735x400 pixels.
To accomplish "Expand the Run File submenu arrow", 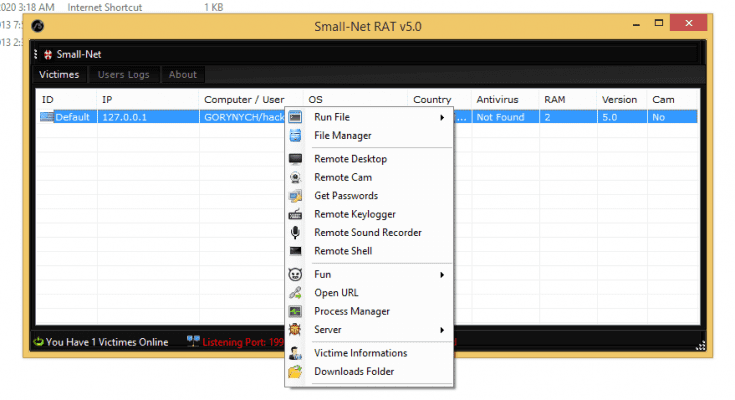I will 442,117.
